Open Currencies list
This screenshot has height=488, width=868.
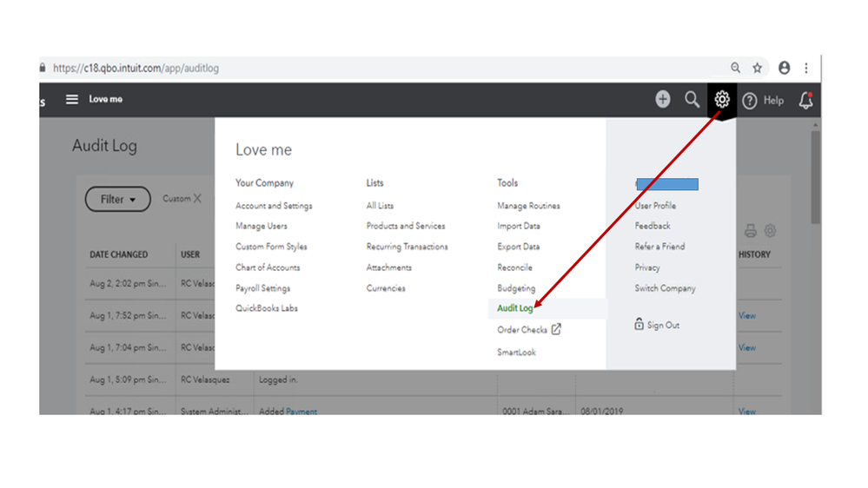click(386, 288)
